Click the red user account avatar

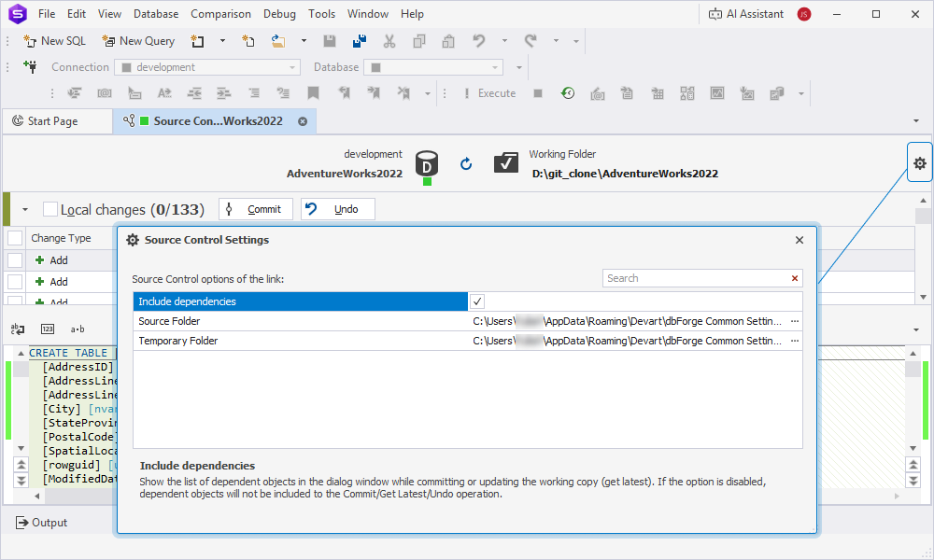[x=804, y=14]
